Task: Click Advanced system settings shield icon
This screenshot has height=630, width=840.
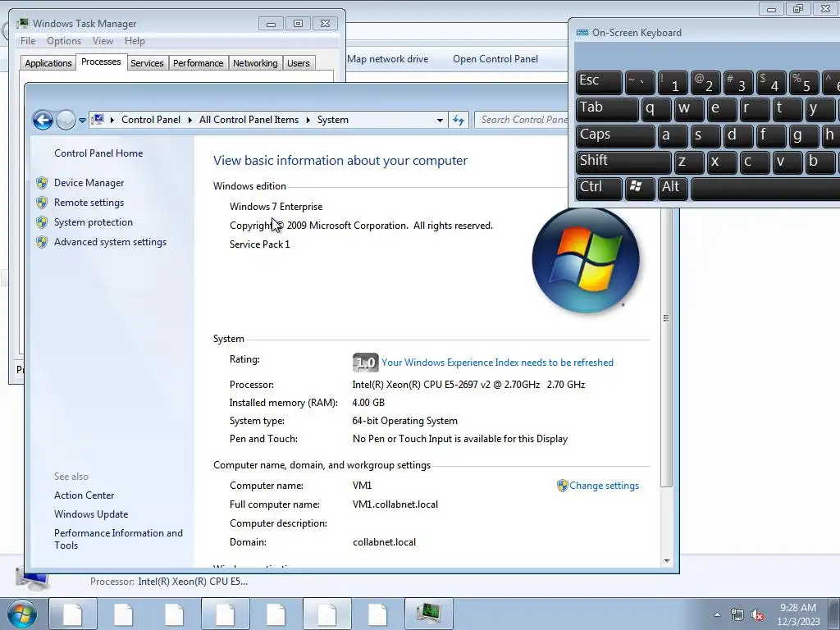Action: coord(42,242)
